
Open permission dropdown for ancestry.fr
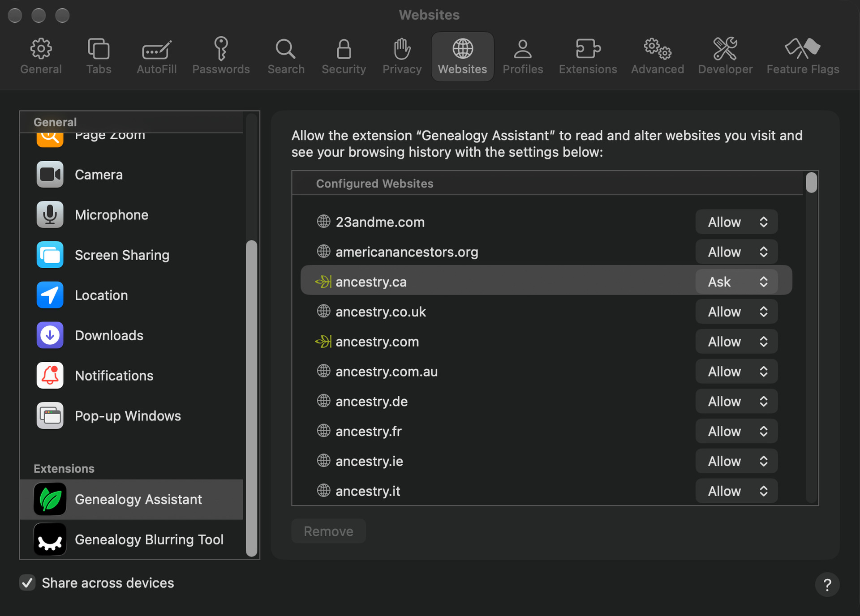(x=736, y=432)
